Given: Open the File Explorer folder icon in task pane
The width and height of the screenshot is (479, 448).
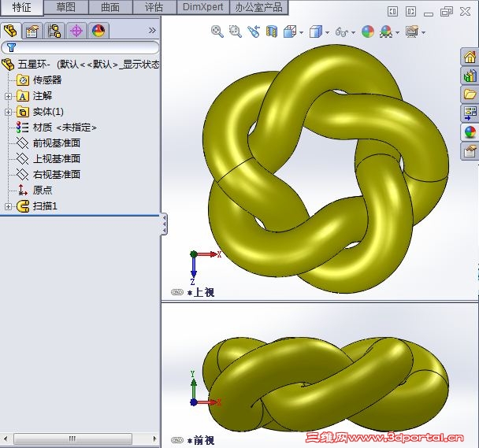Looking at the screenshot, I should (x=470, y=94).
